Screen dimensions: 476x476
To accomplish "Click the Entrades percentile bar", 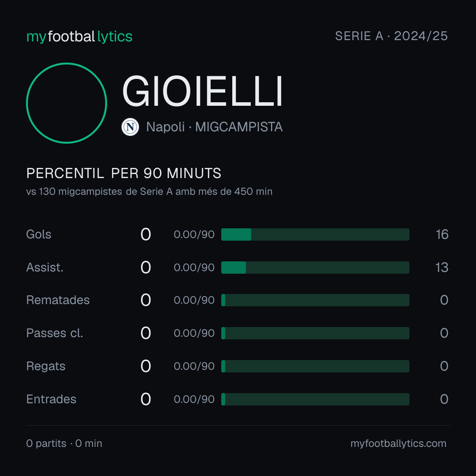I will tap(315, 399).
